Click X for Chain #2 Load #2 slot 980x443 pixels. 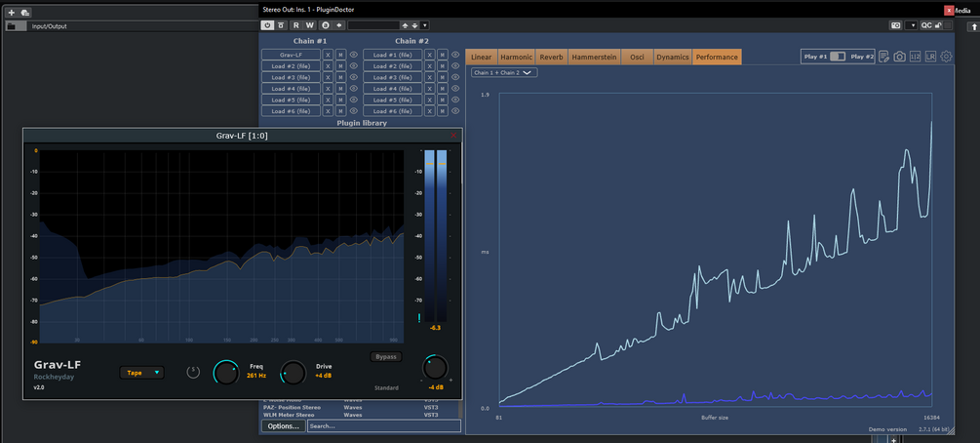pos(429,66)
